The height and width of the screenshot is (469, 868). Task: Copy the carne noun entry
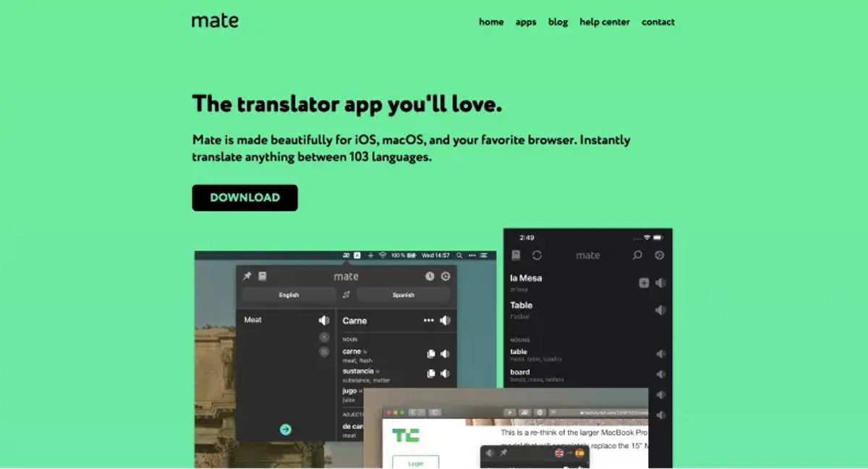(x=430, y=354)
